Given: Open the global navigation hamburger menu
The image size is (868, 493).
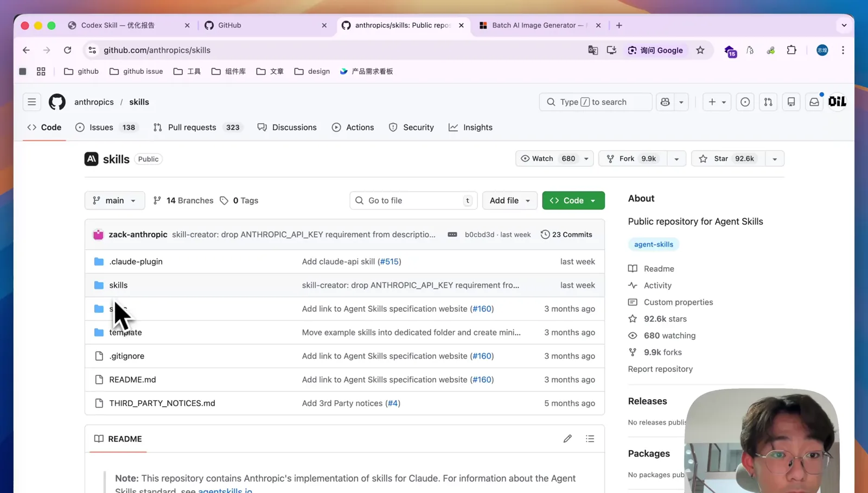Looking at the screenshot, I should [x=32, y=102].
